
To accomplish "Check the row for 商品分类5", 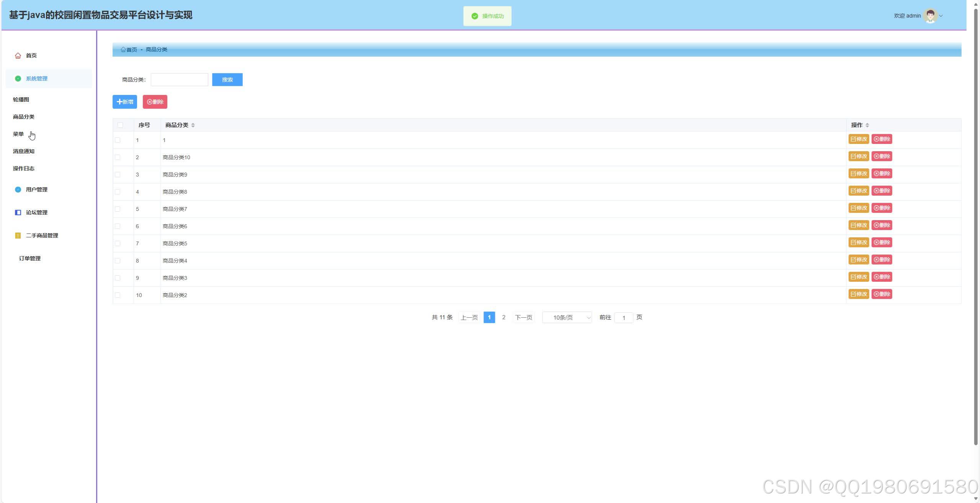I will [118, 243].
